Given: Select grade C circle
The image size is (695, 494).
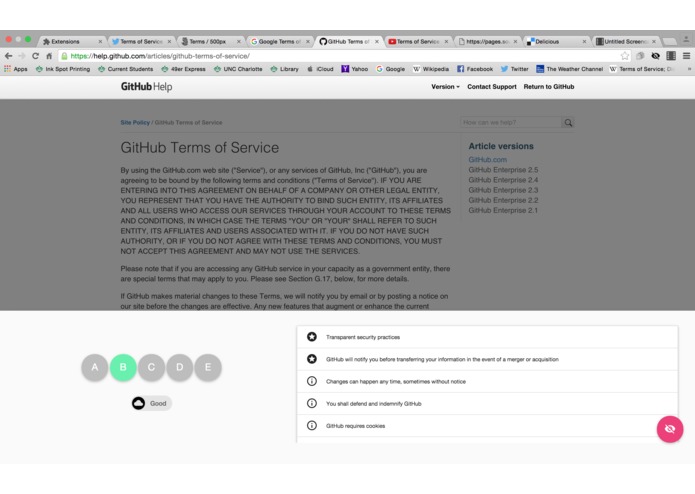Looking at the screenshot, I should point(152,367).
